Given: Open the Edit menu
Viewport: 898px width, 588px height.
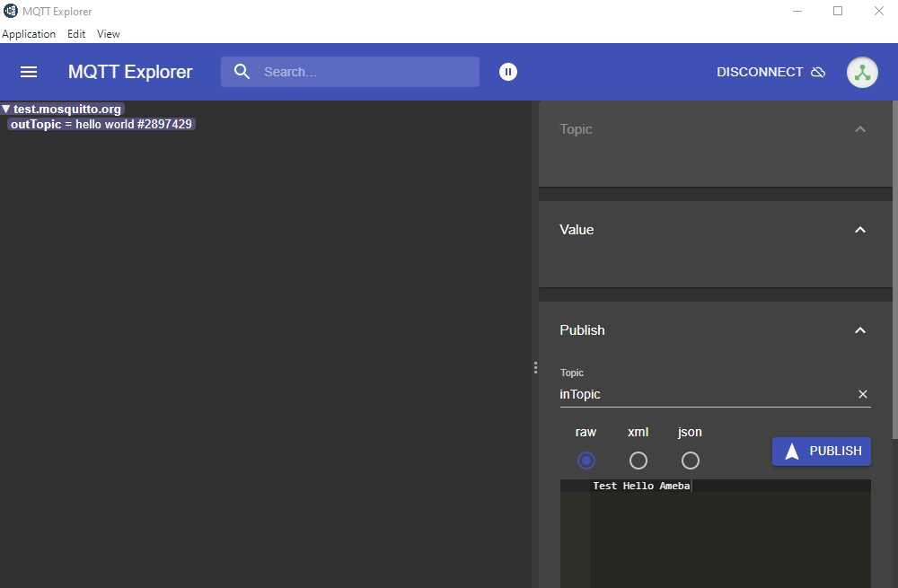Looking at the screenshot, I should click(76, 34).
